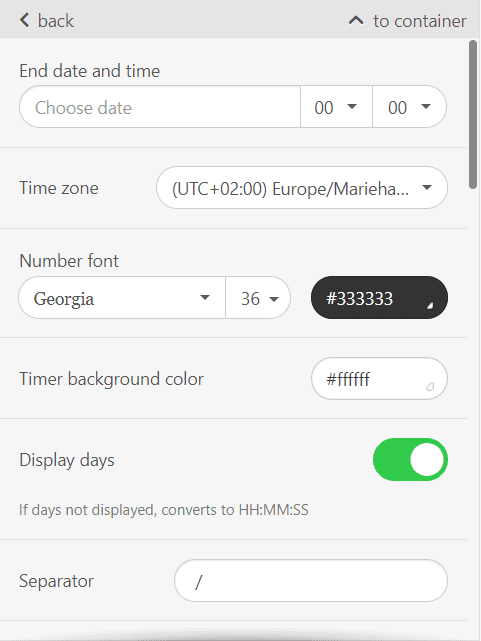The width and height of the screenshot is (481, 641).
Task: Open the Time zone dropdown
Action: [302, 188]
